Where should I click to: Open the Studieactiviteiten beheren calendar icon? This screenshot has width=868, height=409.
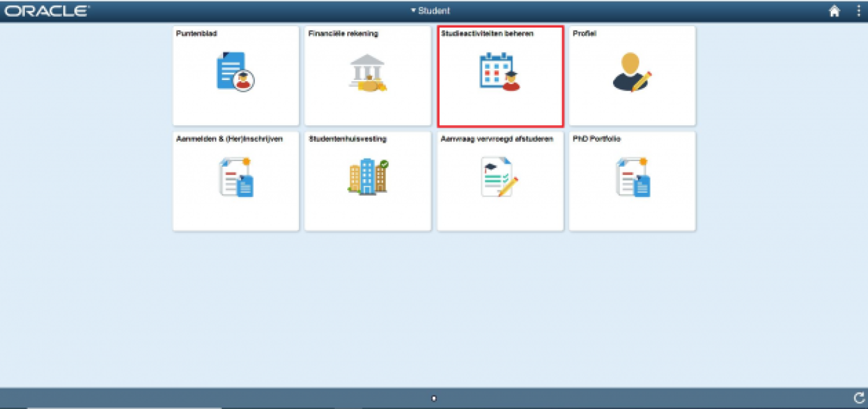point(500,72)
